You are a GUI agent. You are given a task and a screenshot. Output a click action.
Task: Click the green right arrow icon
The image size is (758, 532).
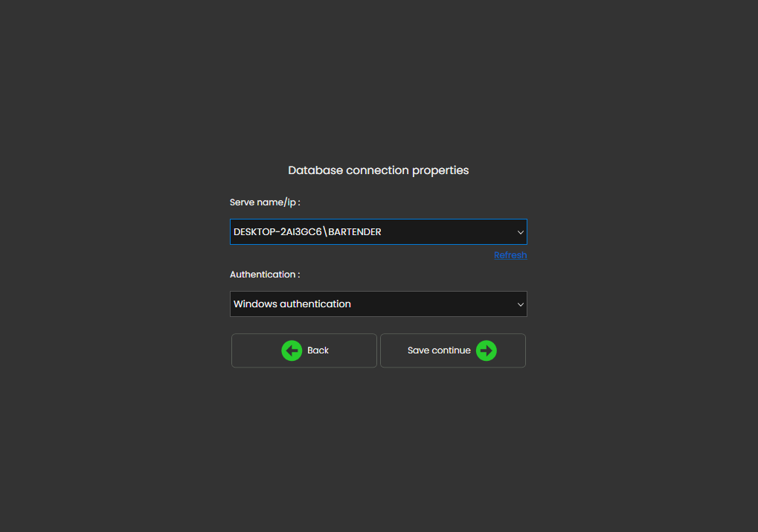[x=486, y=350]
